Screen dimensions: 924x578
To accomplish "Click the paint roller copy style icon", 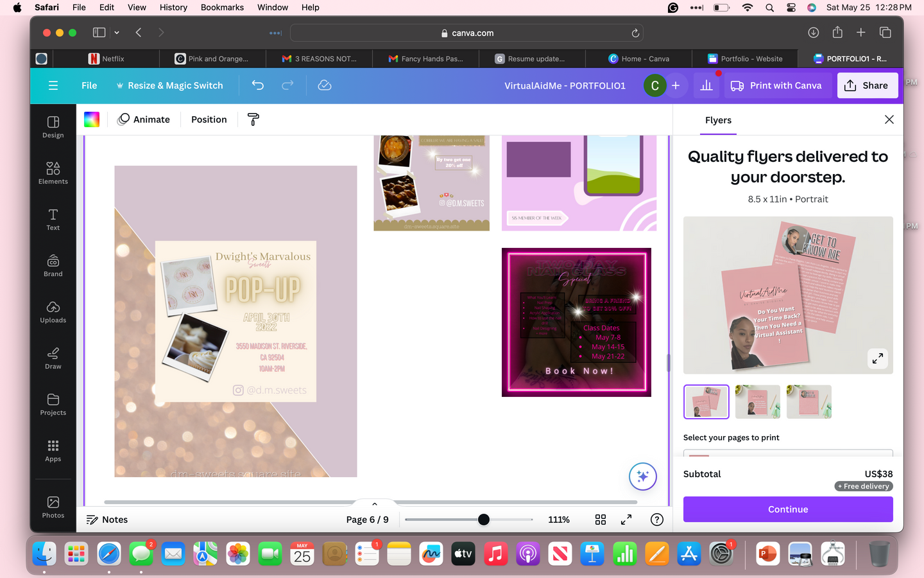I will (x=253, y=119).
